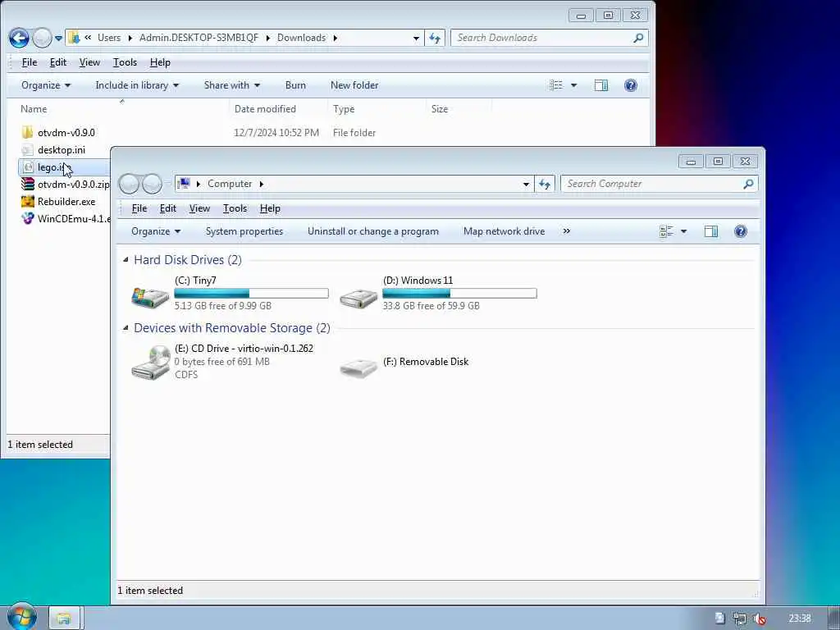Click Forward arrow in Downloads window

[x=42, y=38]
